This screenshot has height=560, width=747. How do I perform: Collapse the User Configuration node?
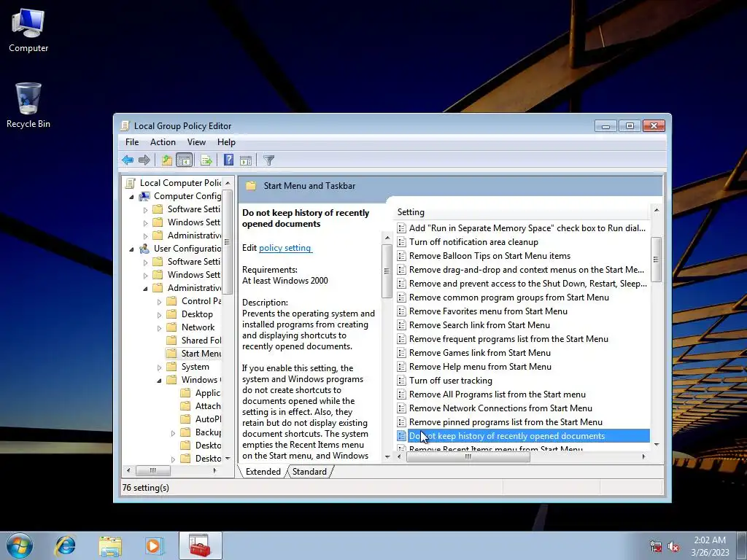click(x=131, y=249)
